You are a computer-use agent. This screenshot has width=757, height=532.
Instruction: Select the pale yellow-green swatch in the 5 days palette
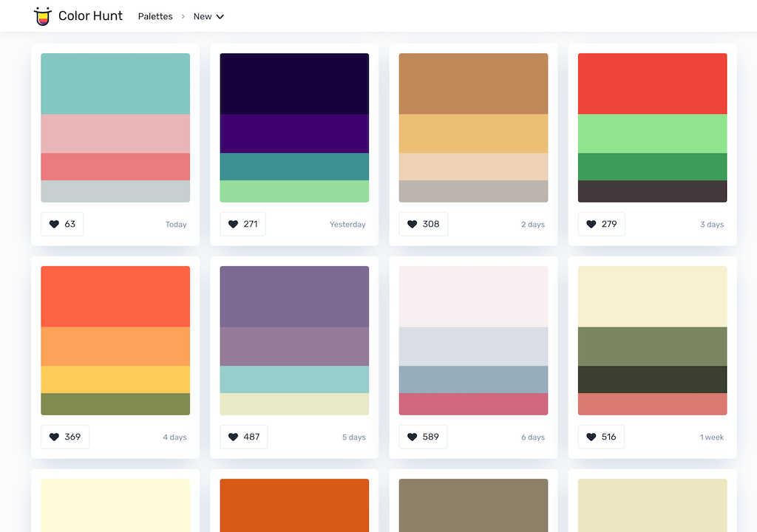[x=294, y=404]
